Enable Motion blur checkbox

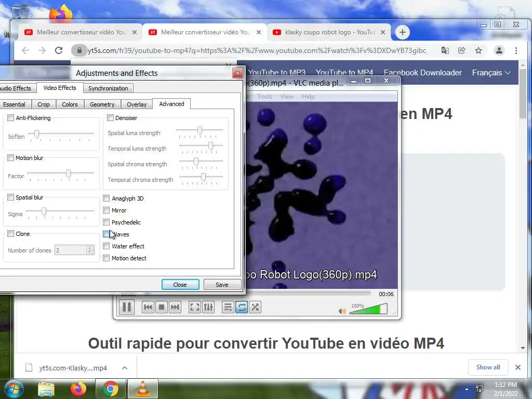click(x=10, y=158)
